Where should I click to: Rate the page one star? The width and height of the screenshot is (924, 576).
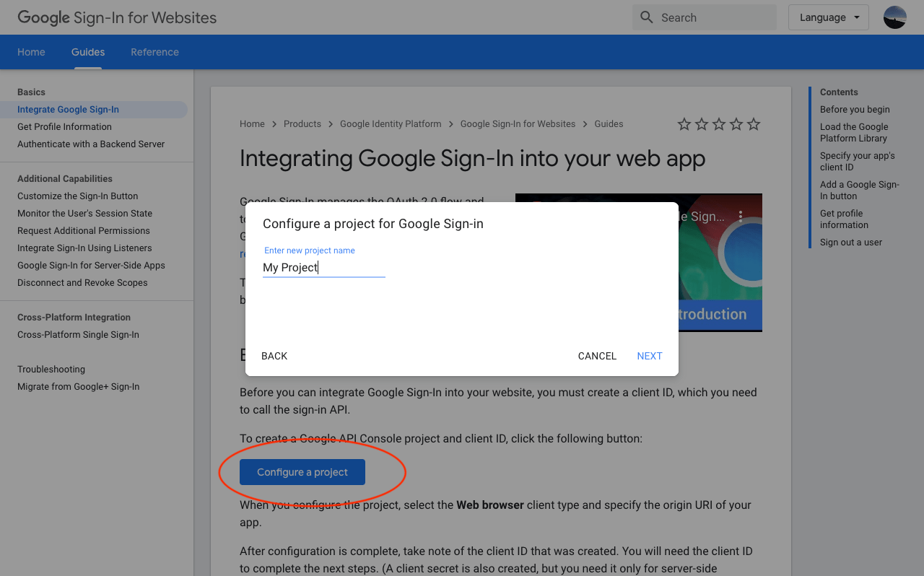[x=684, y=124]
